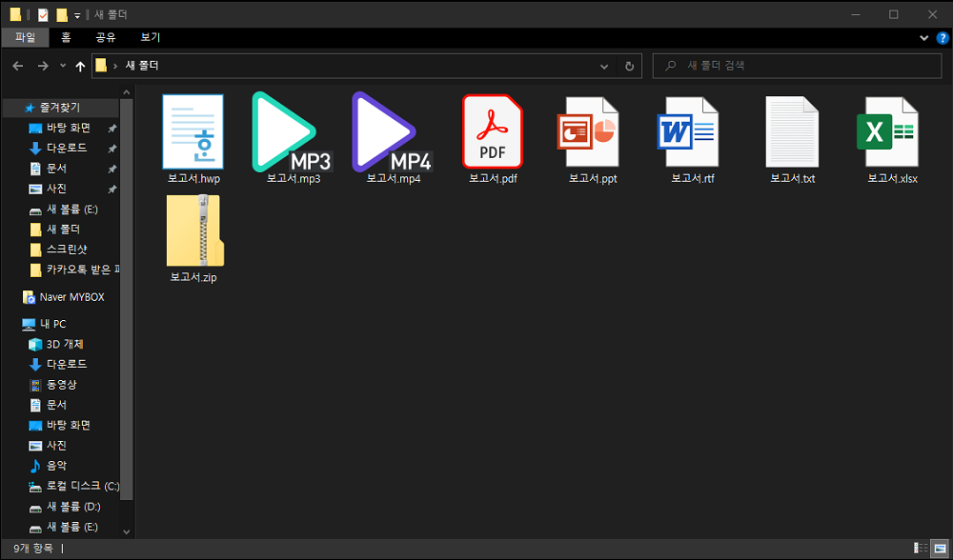Screen dimensions: 953x560
Task: Open the 공유 ribbon tab
Action: (105, 38)
